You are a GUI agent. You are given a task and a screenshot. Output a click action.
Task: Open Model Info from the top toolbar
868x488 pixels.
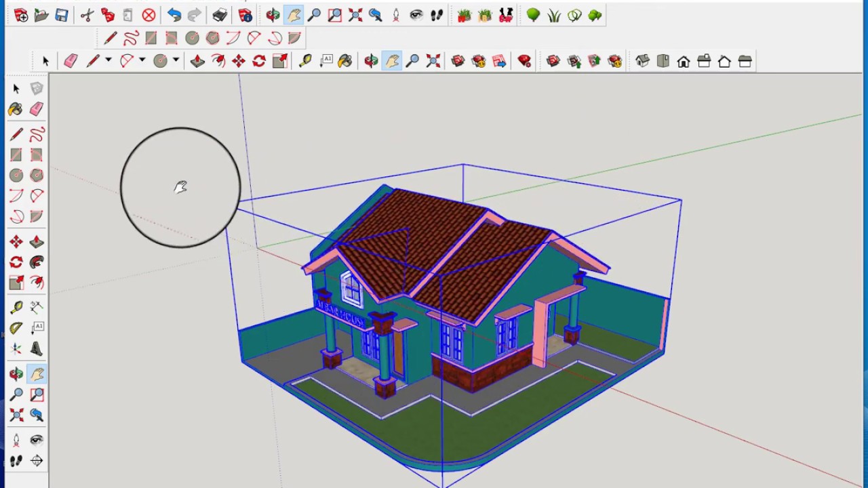pos(245,15)
